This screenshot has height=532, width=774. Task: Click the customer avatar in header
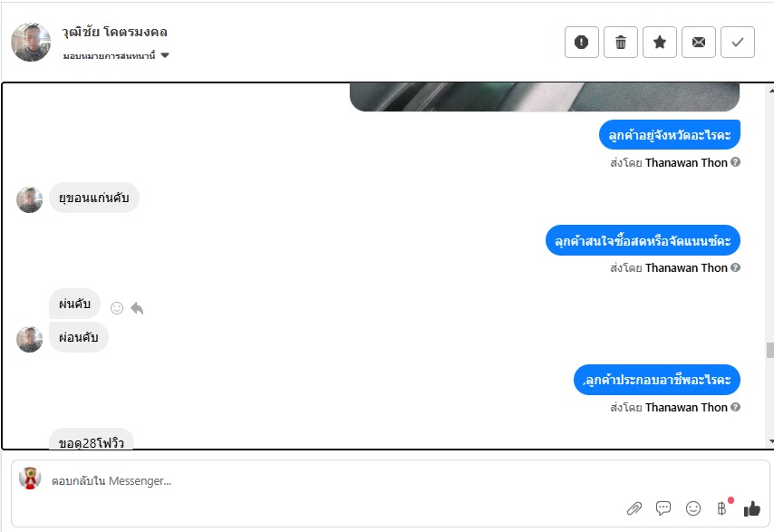[31, 42]
